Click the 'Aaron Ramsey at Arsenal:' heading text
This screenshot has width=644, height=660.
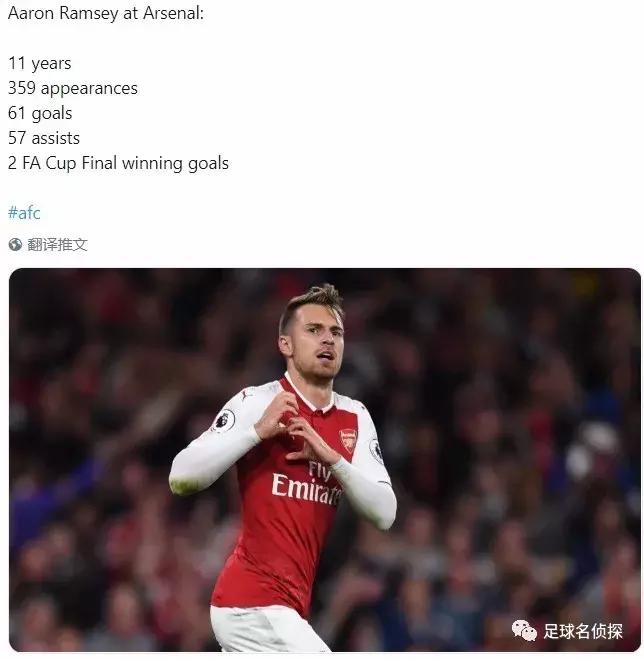point(106,16)
